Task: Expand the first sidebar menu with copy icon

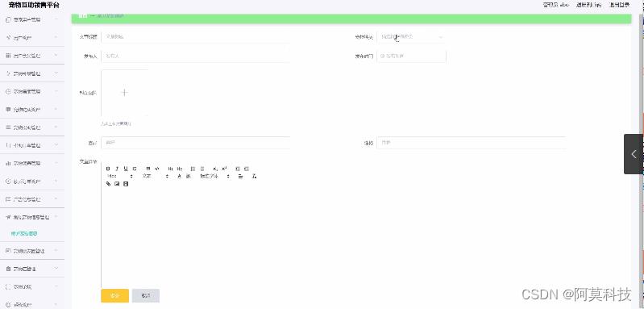Action: click(32, 19)
